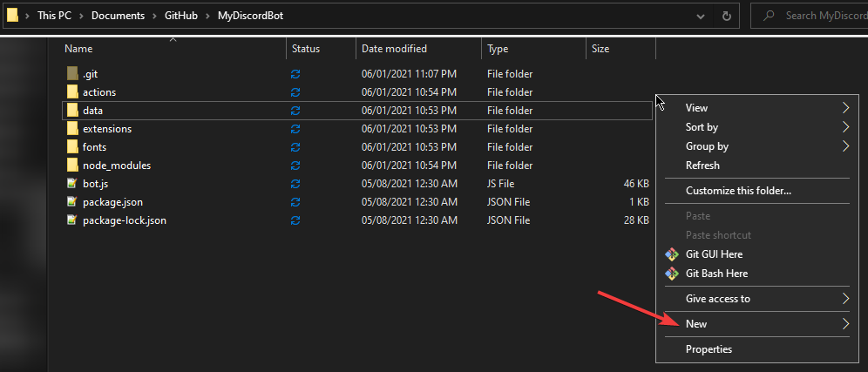Open Properties from the context menu

tap(709, 349)
